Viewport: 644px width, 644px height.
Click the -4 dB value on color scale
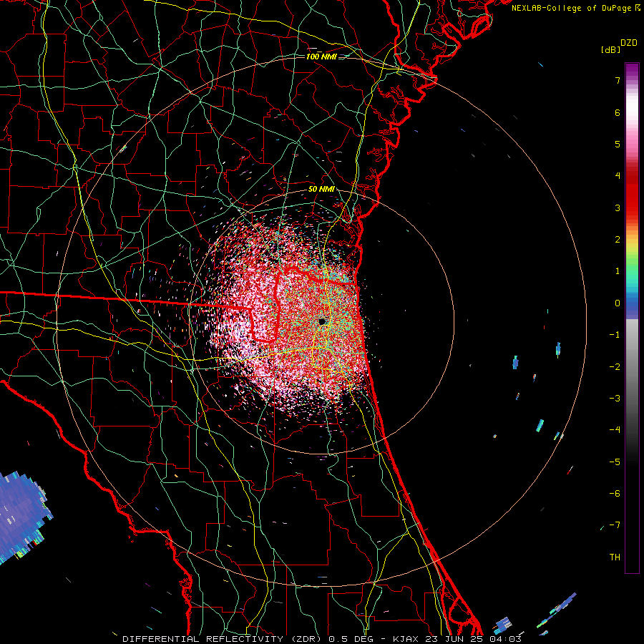point(615,429)
